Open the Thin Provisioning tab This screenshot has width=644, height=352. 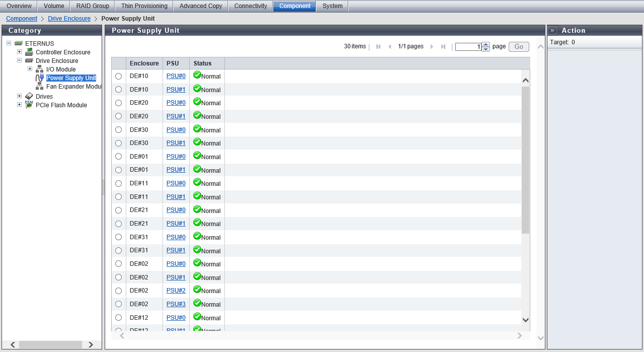144,6
